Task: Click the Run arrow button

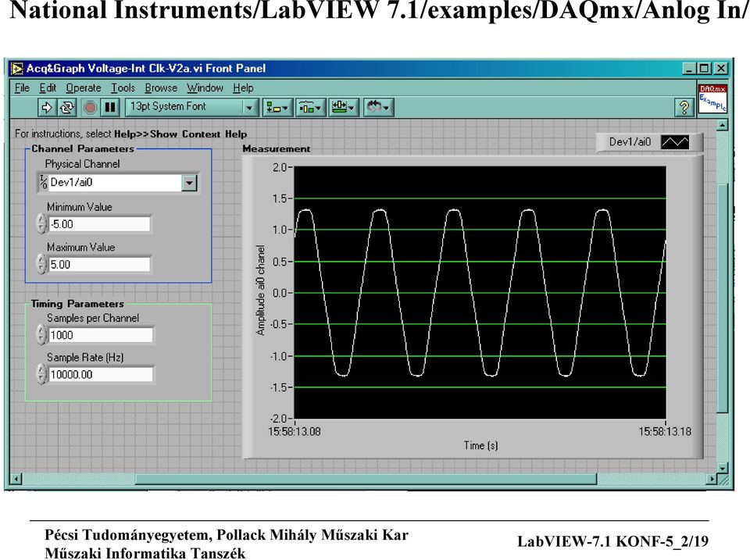Action: point(46,107)
